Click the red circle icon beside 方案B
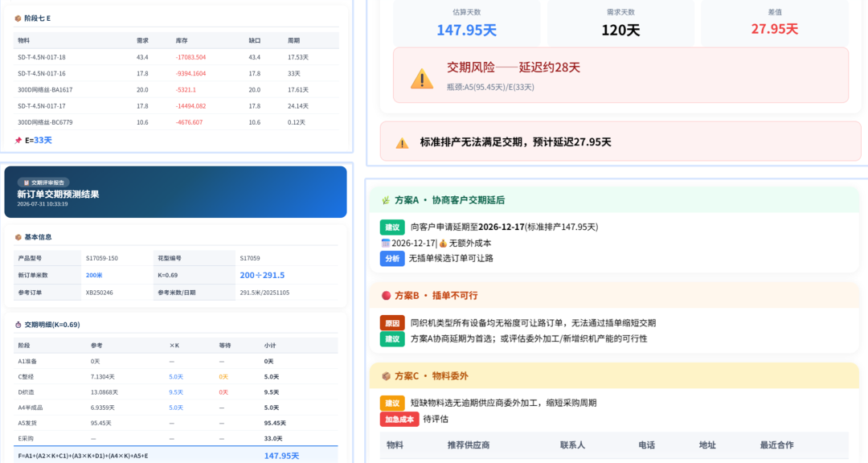 [x=386, y=296]
